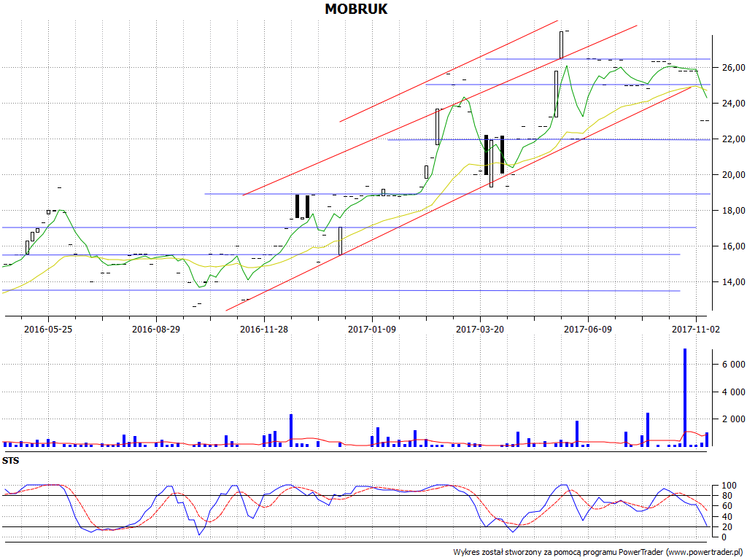The height and width of the screenshot is (560, 747).
Task: Click the 60 STS axis label
Action: 727,506
